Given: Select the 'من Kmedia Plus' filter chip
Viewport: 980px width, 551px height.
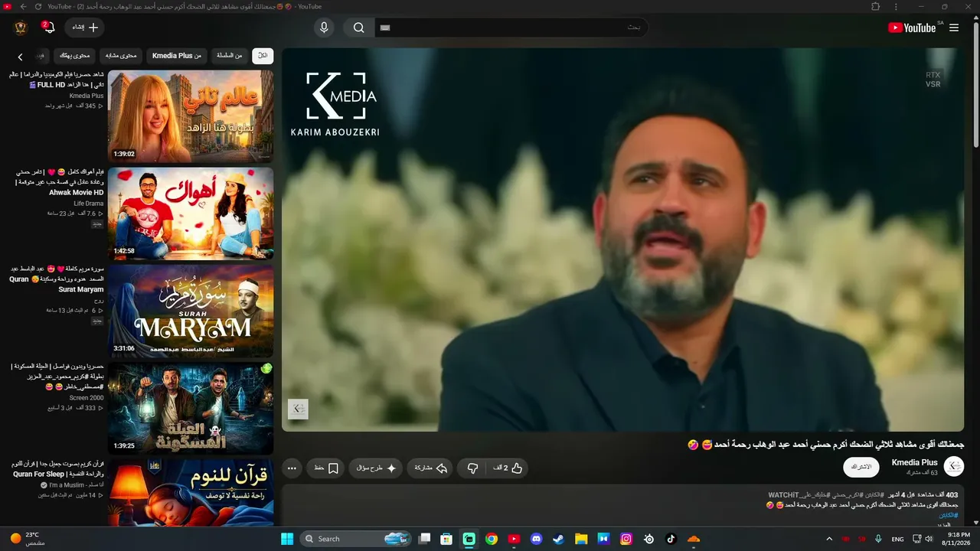Looking at the screenshot, I should coord(176,55).
